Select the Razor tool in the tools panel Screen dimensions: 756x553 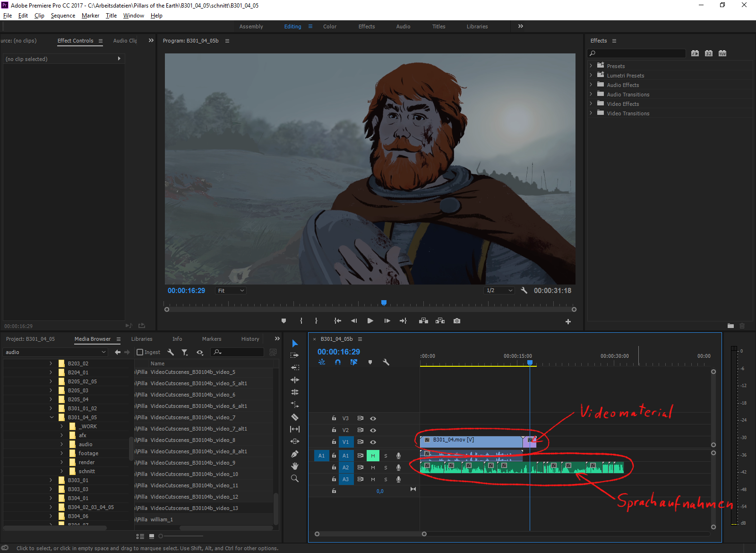[x=295, y=417]
